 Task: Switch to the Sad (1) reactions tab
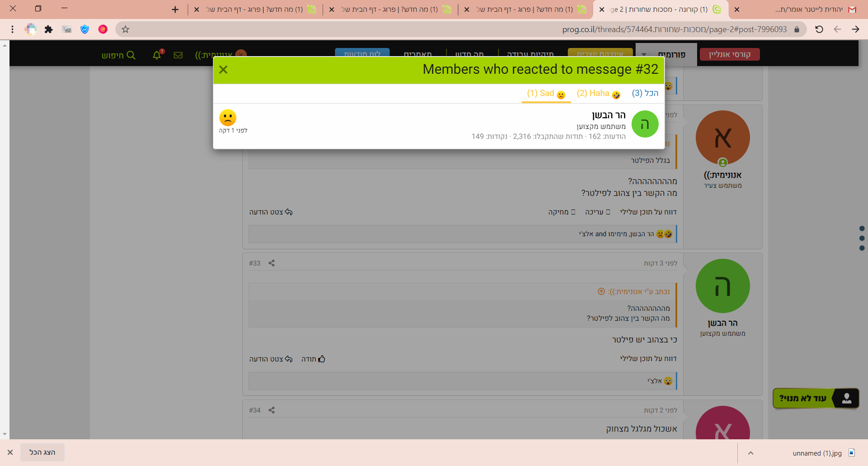point(546,94)
